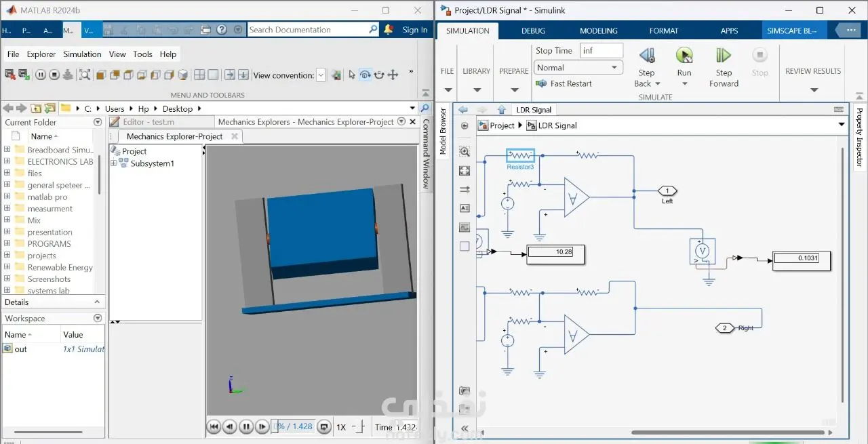Screen dimensions: 868x444
Task: Click the single-pane view layout icon
Action: (x=213, y=75)
